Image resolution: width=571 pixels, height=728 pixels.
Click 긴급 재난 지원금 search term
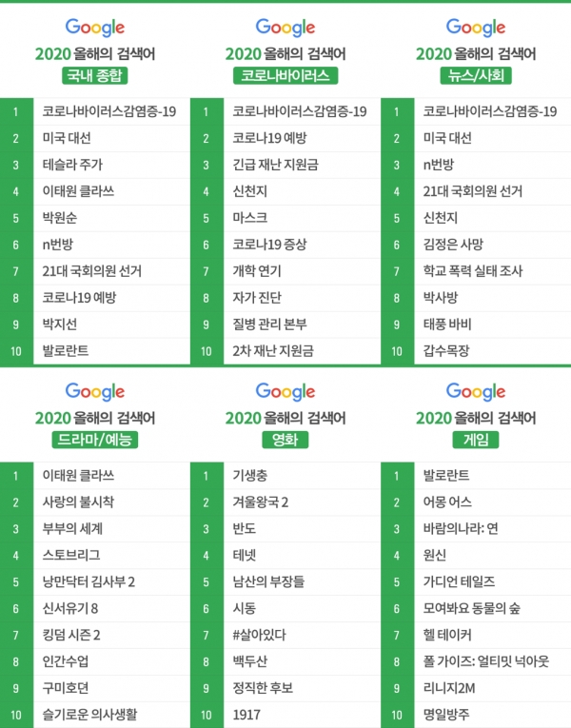pos(275,165)
